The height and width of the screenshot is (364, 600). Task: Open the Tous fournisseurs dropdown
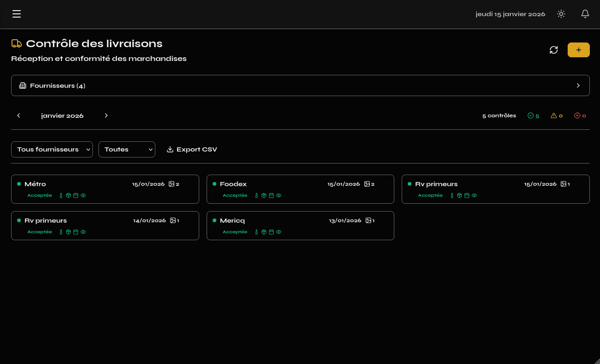[x=52, y=149]
